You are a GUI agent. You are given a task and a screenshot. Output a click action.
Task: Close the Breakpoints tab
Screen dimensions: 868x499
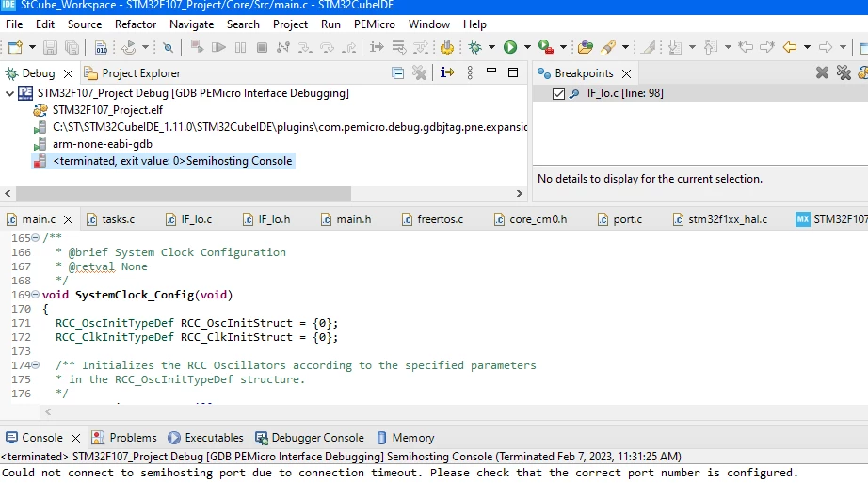point(627,73)
